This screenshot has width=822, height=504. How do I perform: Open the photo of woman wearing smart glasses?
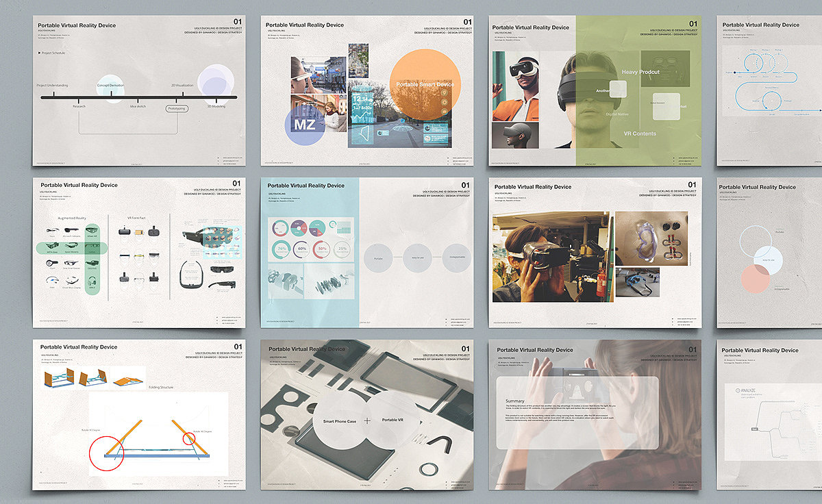318,75
